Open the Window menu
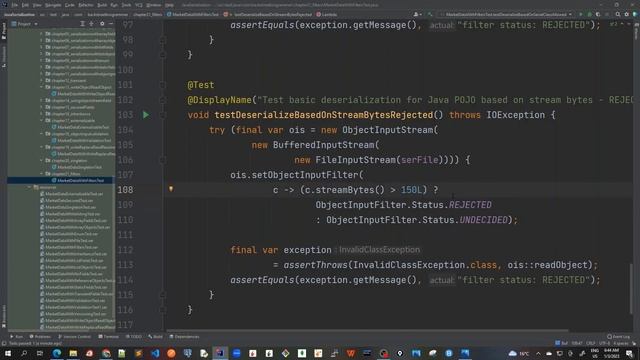The width and height of the screenshot is (640, 360). pos(154,5)
